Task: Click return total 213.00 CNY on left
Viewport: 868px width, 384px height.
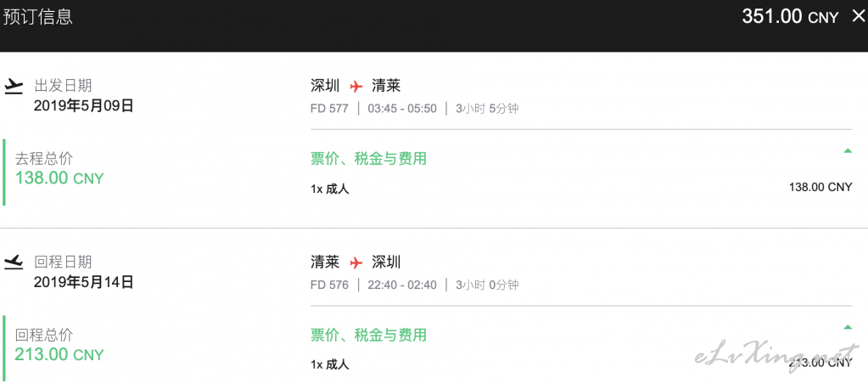Action: (59, 354)
